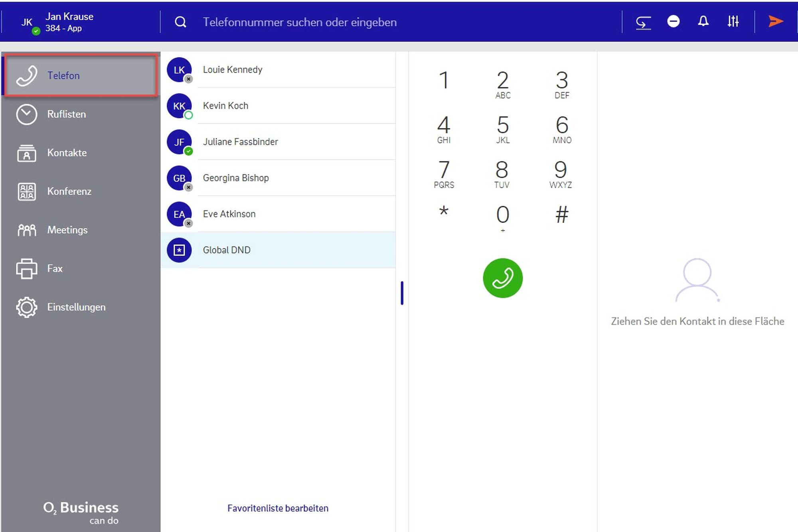
Task: Open Einstellungen settings
Action: tap(76, 307)
